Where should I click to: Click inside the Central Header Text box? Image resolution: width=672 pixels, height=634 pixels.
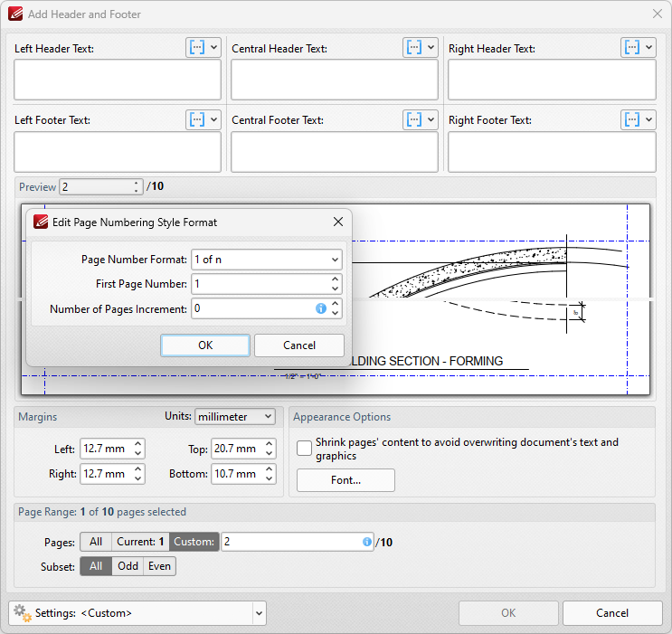(335, 80)
